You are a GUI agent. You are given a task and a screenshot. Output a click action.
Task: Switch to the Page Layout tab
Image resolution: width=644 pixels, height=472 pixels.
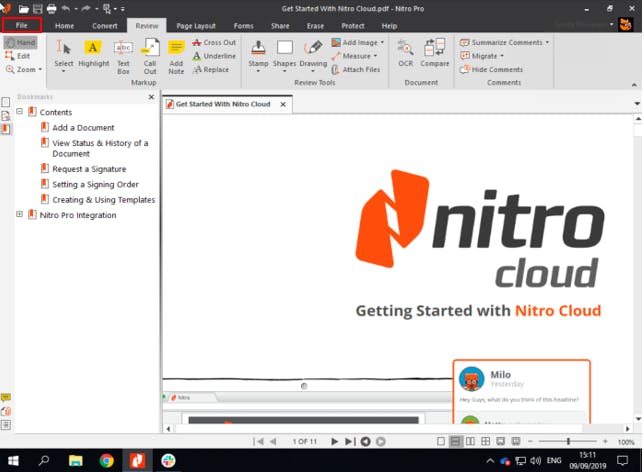196,25
